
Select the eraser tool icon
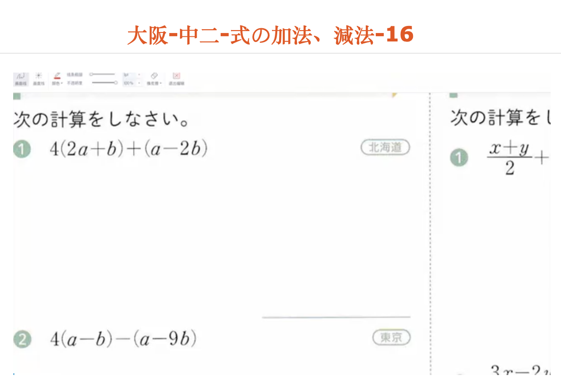click(154, 74)
